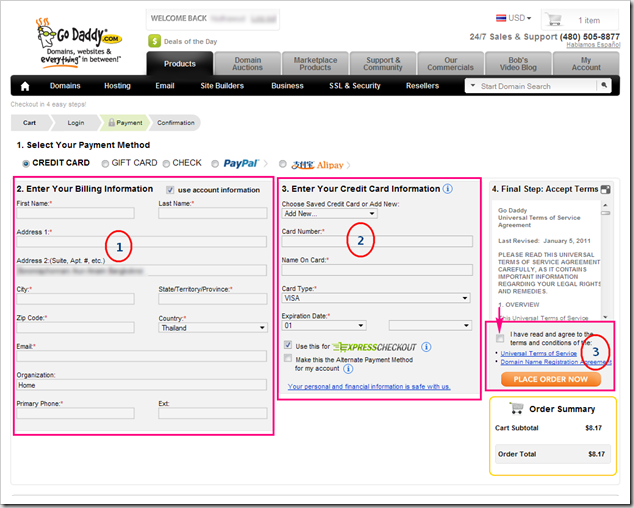Click info icon next to Alternate Payment Method
This screenshot has height=508, width=634.
pos(348,368)
